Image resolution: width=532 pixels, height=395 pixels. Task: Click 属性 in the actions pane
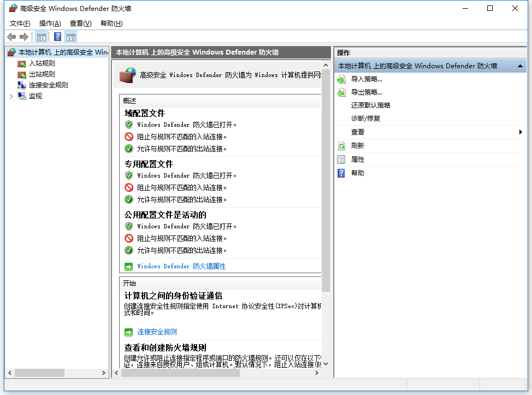pos(358,159)
